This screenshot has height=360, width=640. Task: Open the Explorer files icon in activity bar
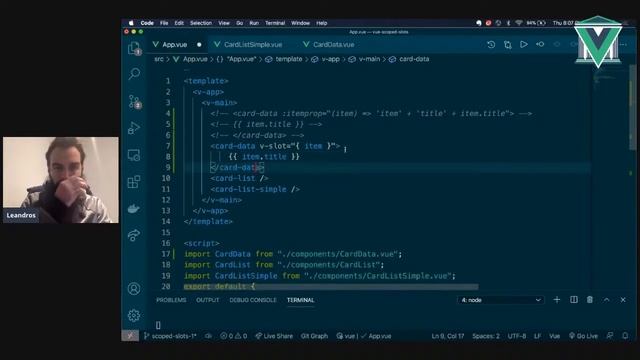[x=134, y=49]
